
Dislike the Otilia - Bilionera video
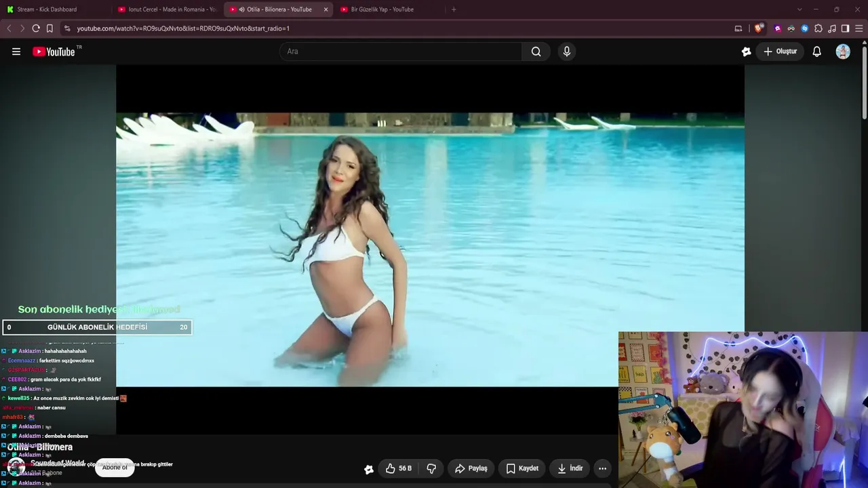[x=431, y=468]
